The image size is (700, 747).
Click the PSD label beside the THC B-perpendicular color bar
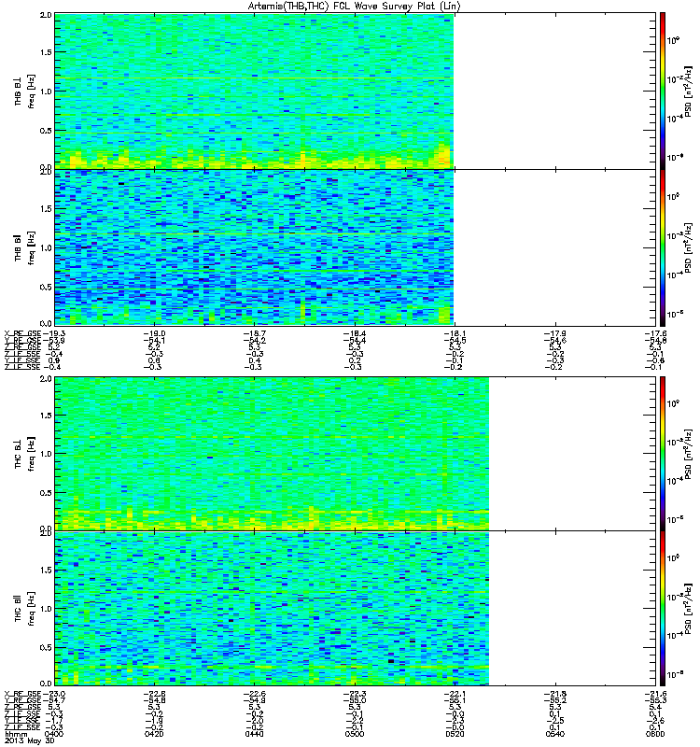point(689,454)
